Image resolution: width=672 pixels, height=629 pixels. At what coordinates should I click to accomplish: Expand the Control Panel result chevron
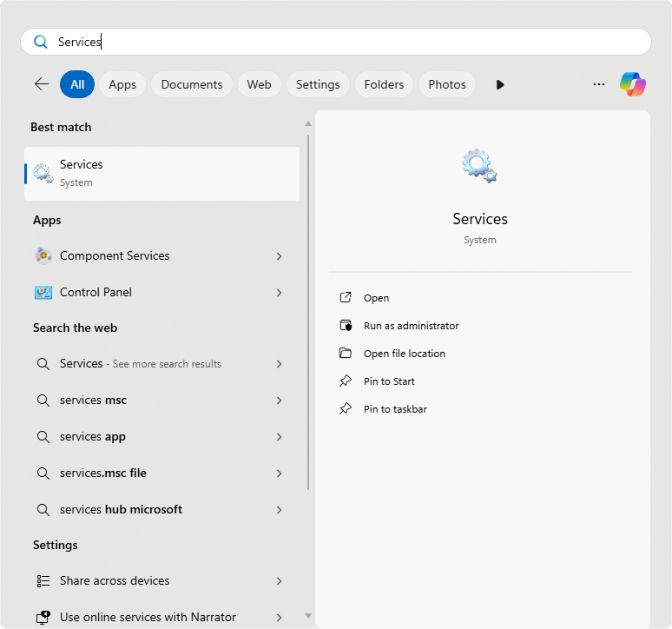click(279, 293)
